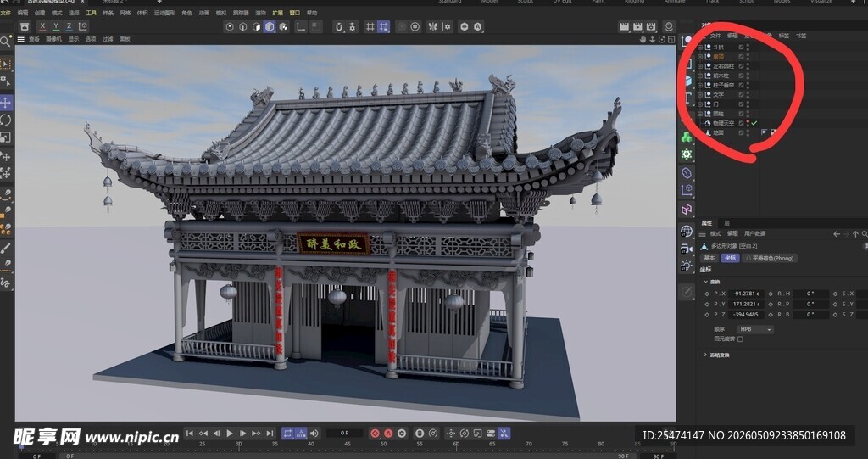This screenshot has height=459, width=868.
Task: Expand the 屋顶 object tree node
Action: 700,57
